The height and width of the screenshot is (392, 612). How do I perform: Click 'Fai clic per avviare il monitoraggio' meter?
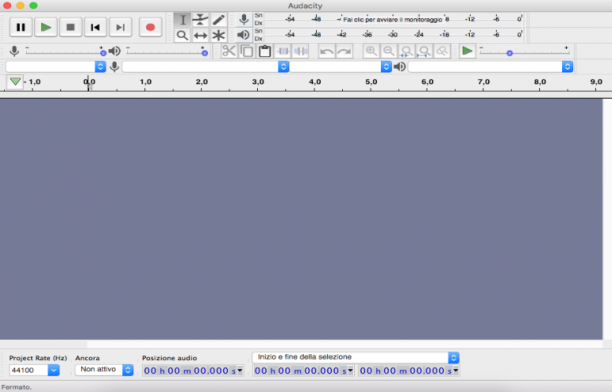pos(393,19)
